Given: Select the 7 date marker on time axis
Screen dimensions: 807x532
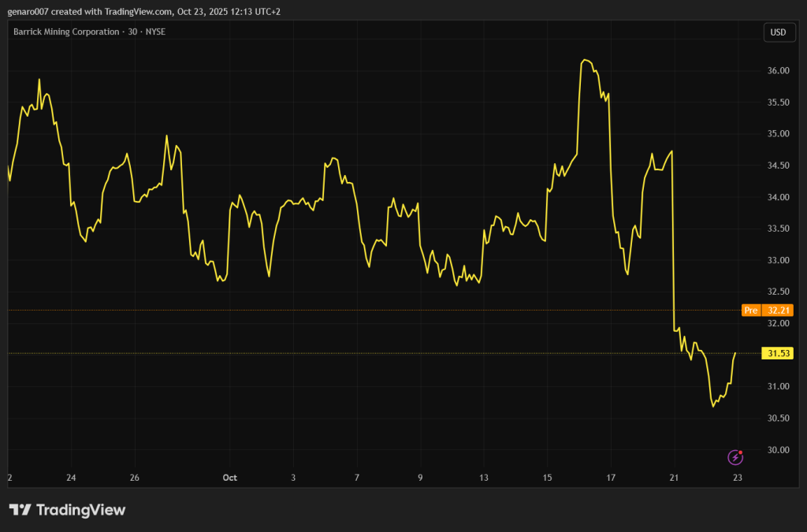Looking at the screenshot, I should tap(357, 478).
